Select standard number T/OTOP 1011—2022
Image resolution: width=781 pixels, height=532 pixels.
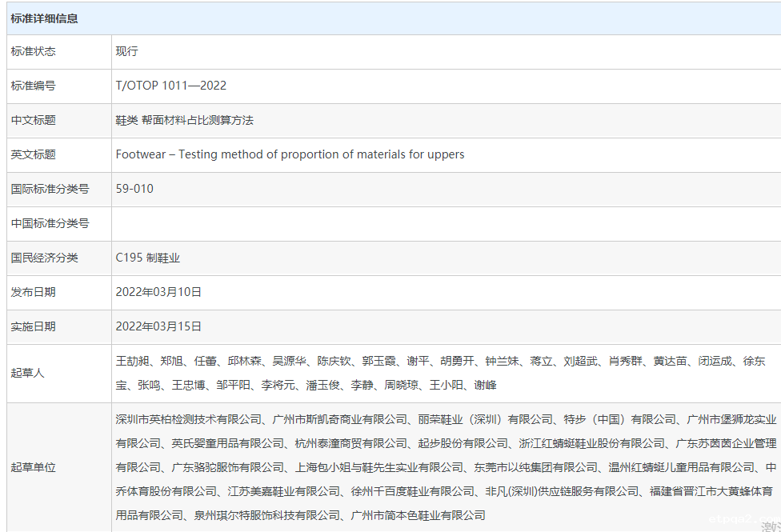[171, 86]
